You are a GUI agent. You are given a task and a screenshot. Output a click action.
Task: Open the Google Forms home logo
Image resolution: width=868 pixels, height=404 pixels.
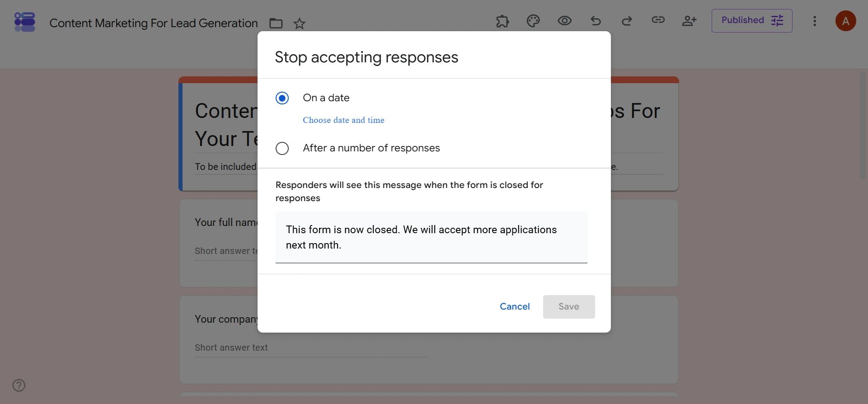[x=24, y=22]
